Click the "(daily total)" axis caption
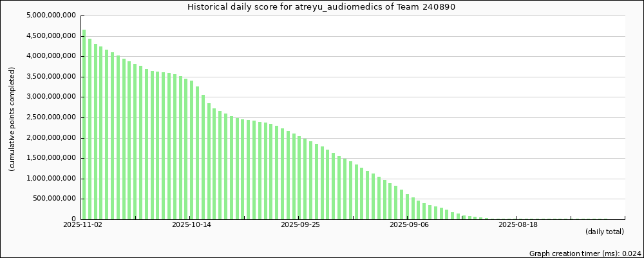The height and width of the screenshot is (258, 644). [x=604, y=232]
